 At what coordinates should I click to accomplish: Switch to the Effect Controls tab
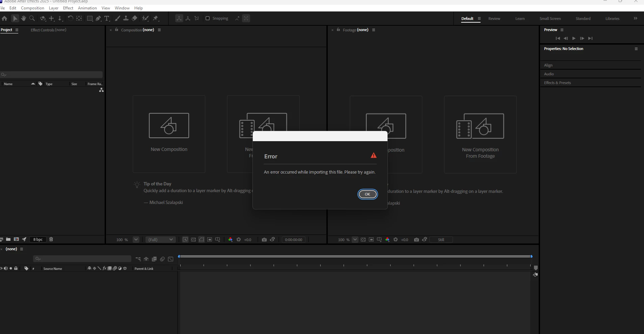pos(48,30)
